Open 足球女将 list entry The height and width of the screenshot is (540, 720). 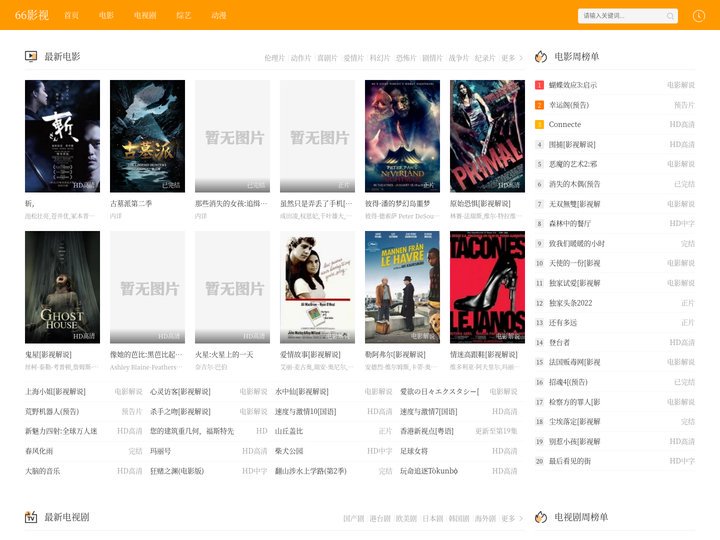(414, 451)
